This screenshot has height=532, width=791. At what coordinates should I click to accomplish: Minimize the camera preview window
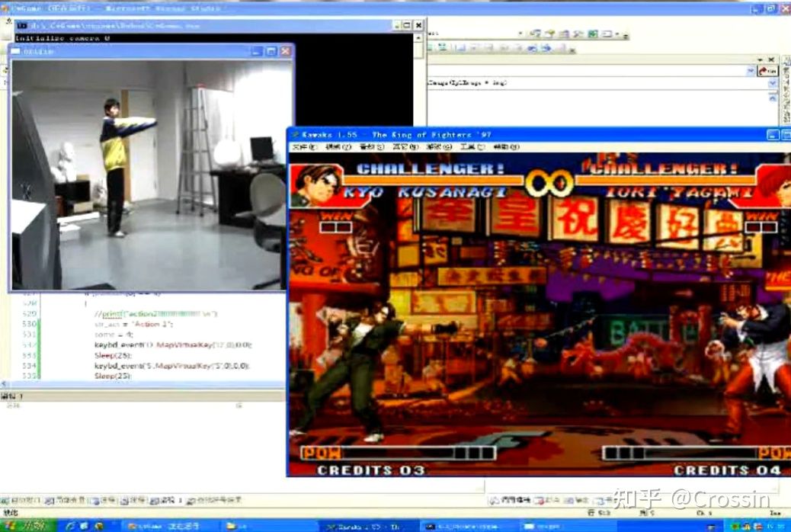[257, 51]
